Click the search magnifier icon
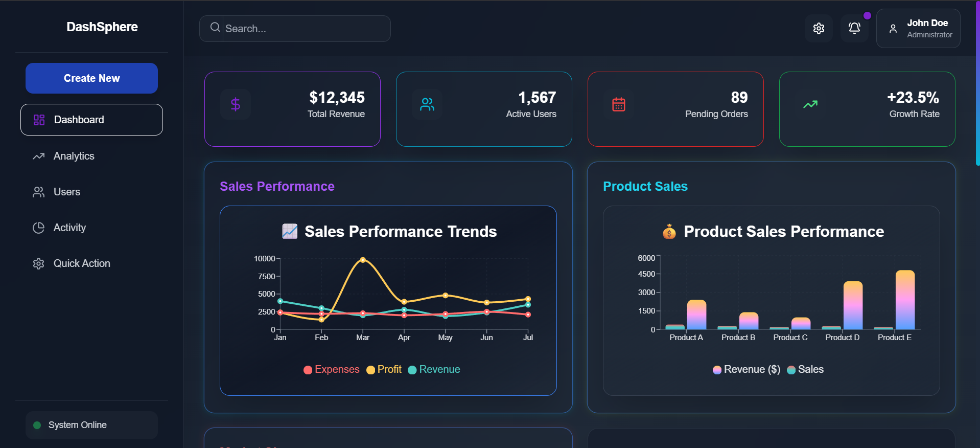The image size is (980, 448). 215,27
